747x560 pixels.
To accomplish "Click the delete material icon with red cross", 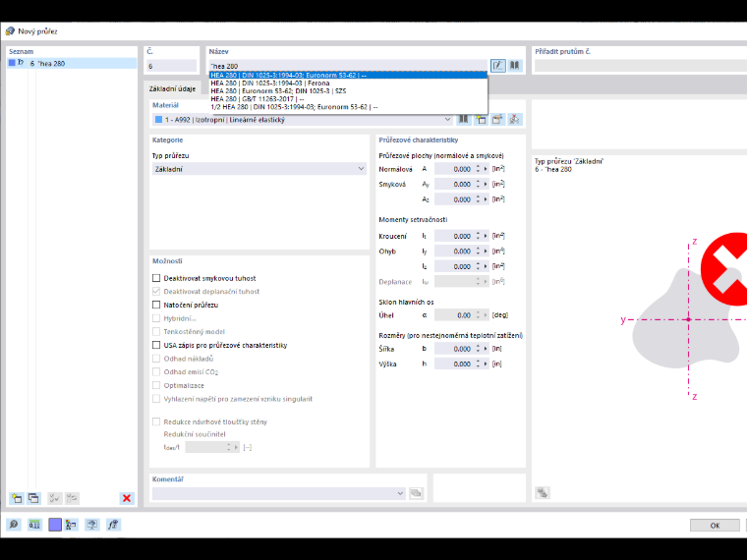I will pos(514,120).
